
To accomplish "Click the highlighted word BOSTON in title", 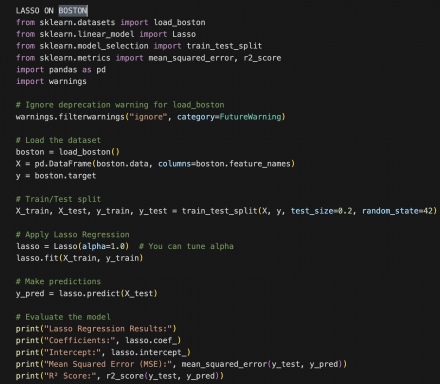I will 73,11.
